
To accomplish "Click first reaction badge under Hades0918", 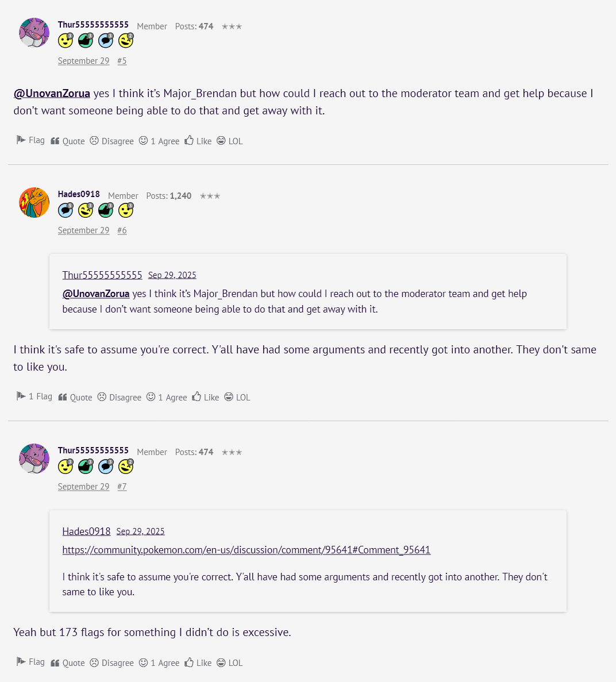I will tap(66, 211).
